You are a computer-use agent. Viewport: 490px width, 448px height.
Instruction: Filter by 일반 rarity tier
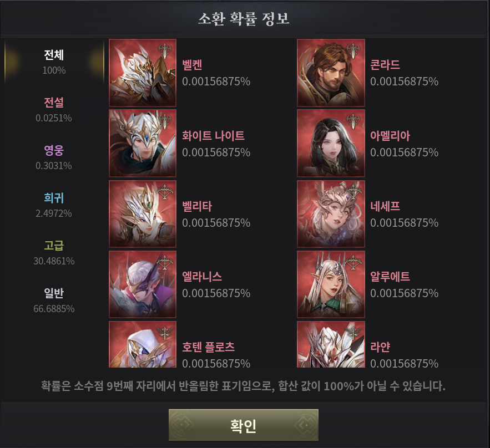tap(54, 301)
